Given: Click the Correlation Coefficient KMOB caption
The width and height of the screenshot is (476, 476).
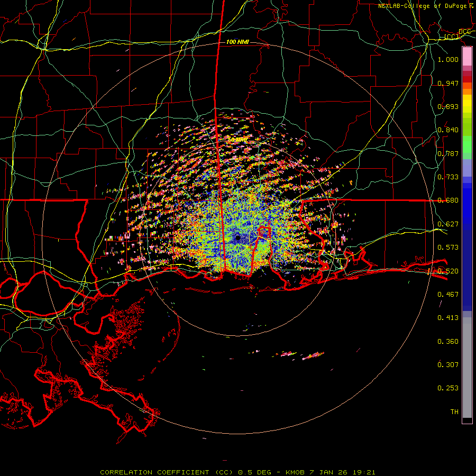Looking at the screenshot, I should click(237, 472).
